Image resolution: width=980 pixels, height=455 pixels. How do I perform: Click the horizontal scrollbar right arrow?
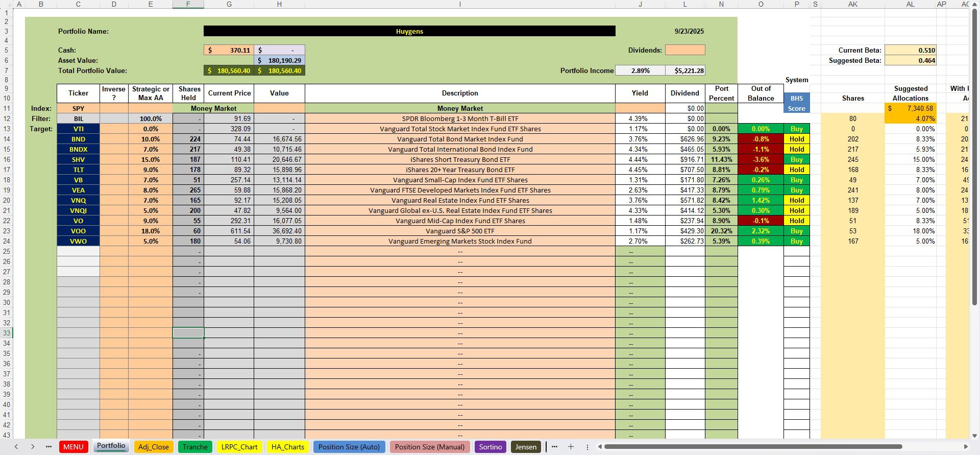966,447
